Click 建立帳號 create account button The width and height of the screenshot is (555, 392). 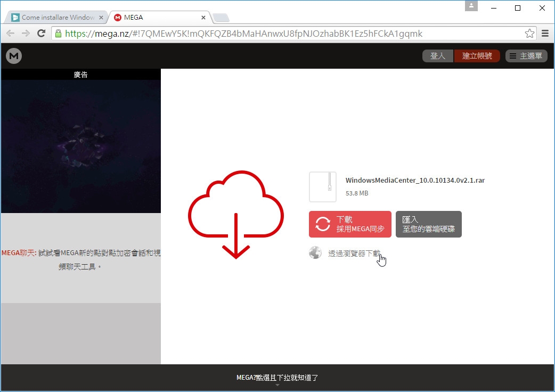click(477, 56)
